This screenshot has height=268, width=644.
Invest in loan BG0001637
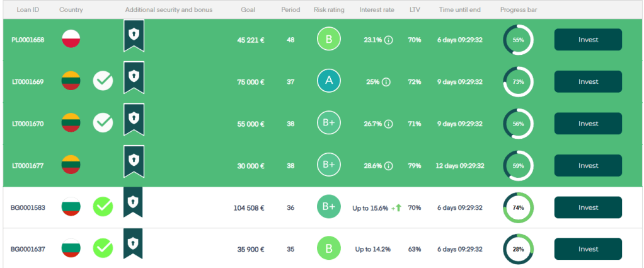[588, 249]
